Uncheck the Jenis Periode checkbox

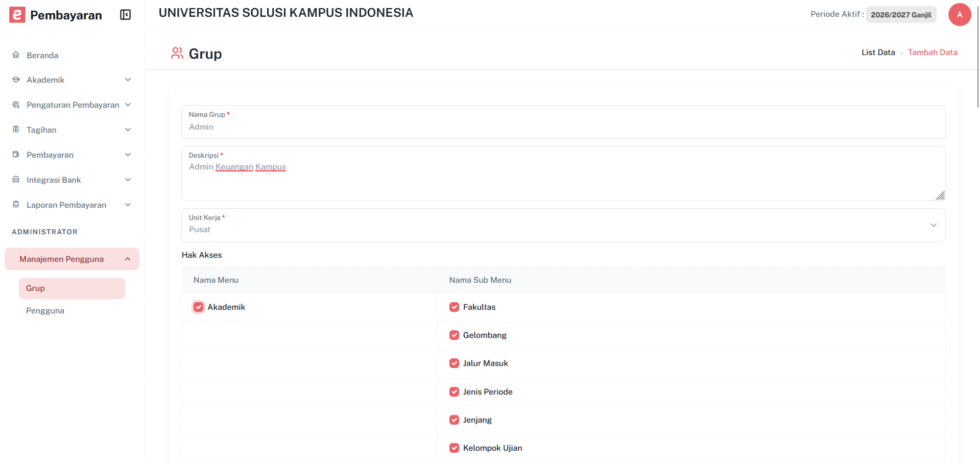click(454, 392)
